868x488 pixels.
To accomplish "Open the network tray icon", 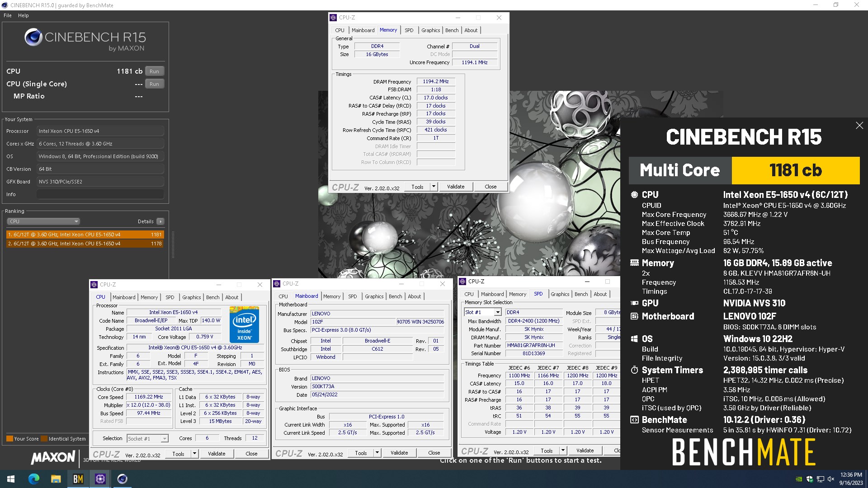I will (820, 479).
